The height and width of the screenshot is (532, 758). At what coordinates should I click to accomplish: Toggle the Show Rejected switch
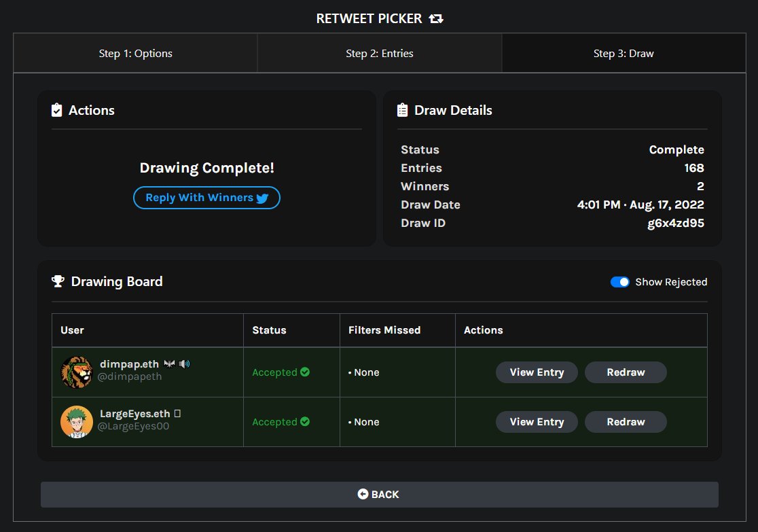point(619,282)
